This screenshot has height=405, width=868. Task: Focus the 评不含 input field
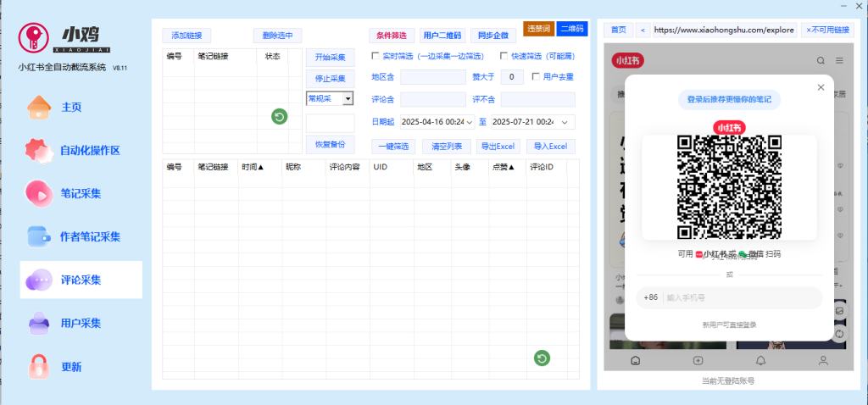click(538, 100)
